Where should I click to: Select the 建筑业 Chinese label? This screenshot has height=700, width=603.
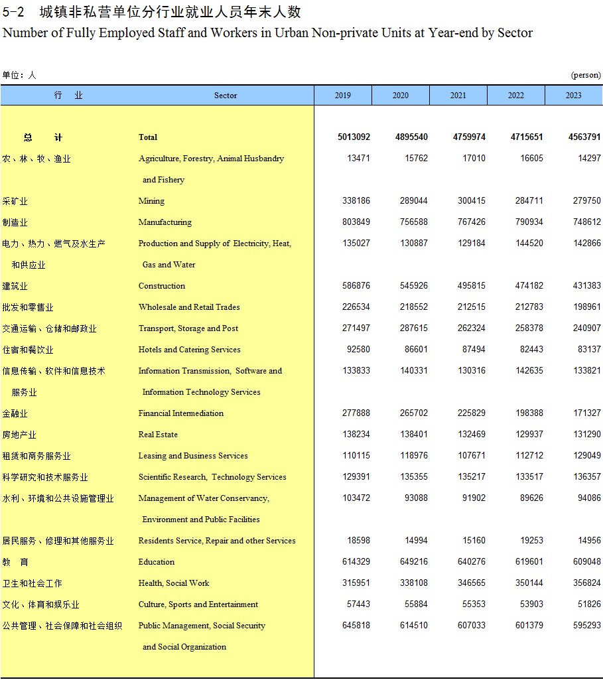click(15, 286)
